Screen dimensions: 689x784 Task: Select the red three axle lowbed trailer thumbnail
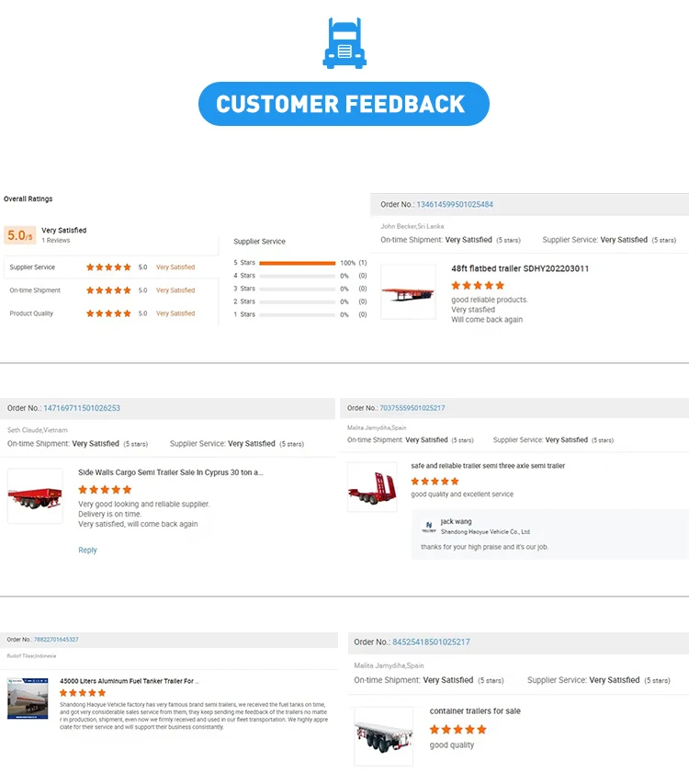coord(372,487)
